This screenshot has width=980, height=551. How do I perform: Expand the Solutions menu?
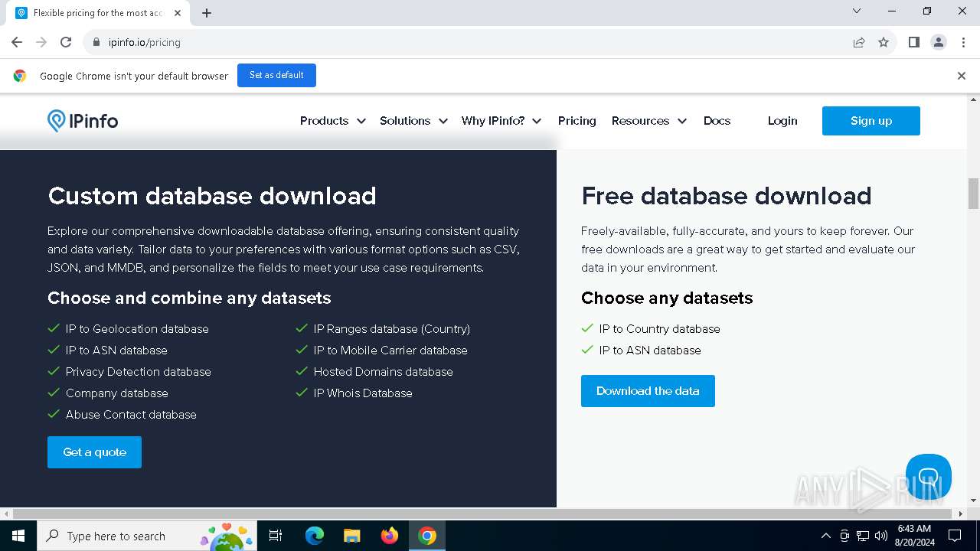413,121
